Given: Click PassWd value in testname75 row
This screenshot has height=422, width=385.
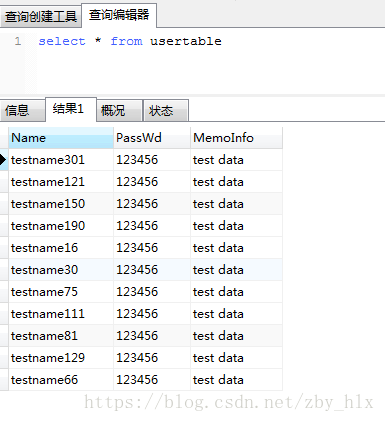Looking at the screenshot, I should [152, 292].
